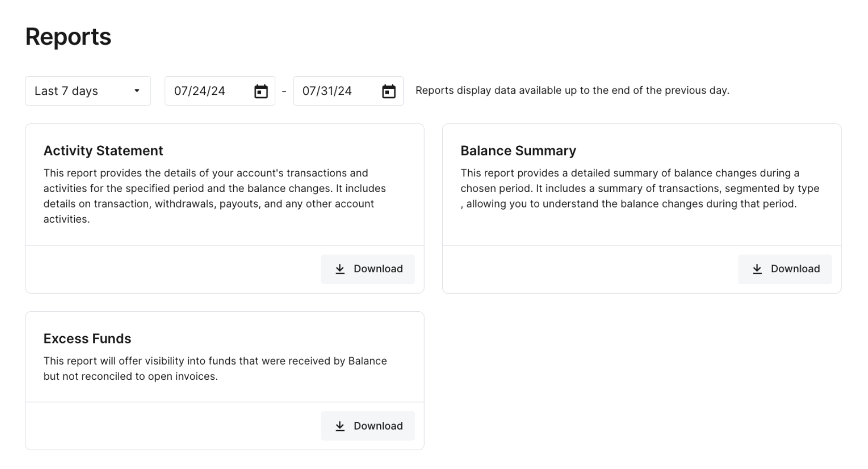Click the dropdown arrow beside Last 7 days

[137, 91]
